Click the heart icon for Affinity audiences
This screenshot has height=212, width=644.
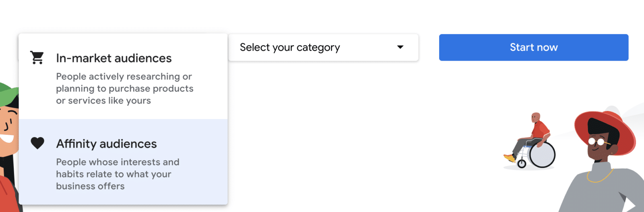pyautogui.click(x=37, y=143)
